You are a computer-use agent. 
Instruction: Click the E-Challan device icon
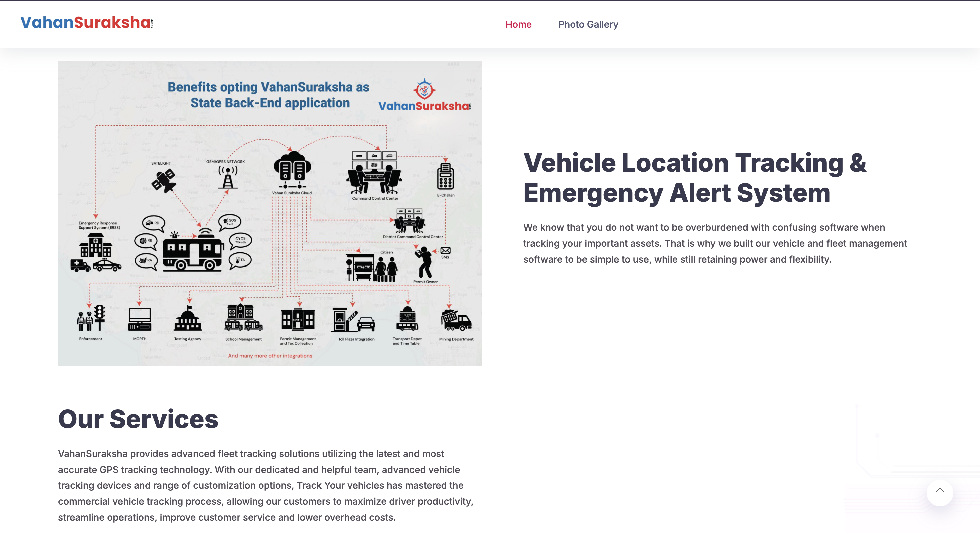445,177
